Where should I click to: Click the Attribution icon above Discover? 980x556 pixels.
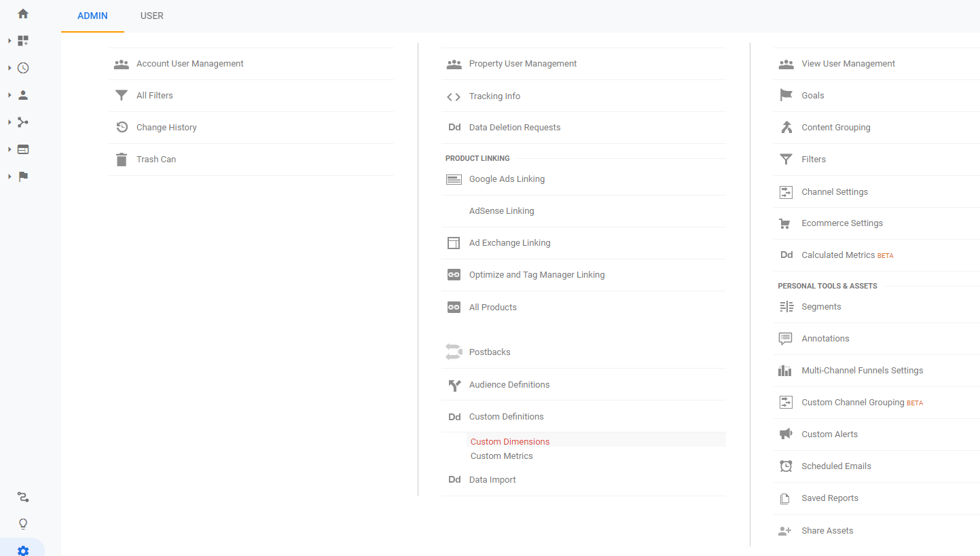22,497
